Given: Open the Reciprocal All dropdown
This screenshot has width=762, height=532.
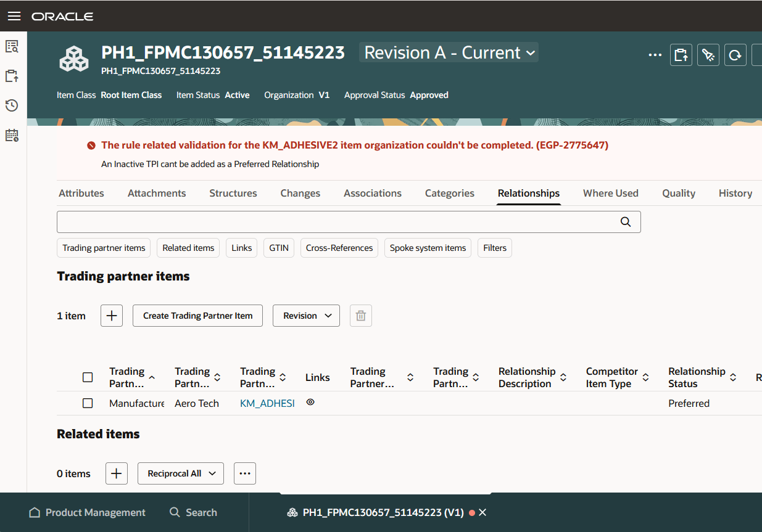Looking at the screenshot, I should (181, 473).
